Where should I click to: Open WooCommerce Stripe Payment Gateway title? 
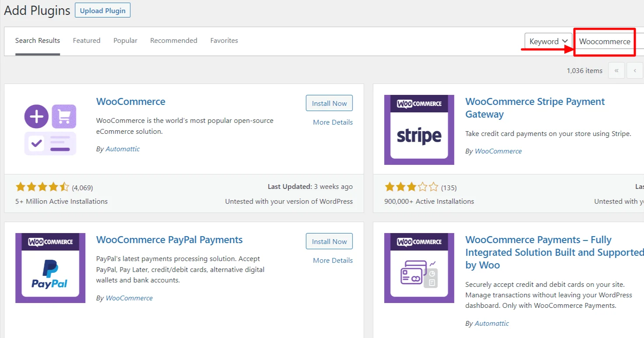click(535, 108)
